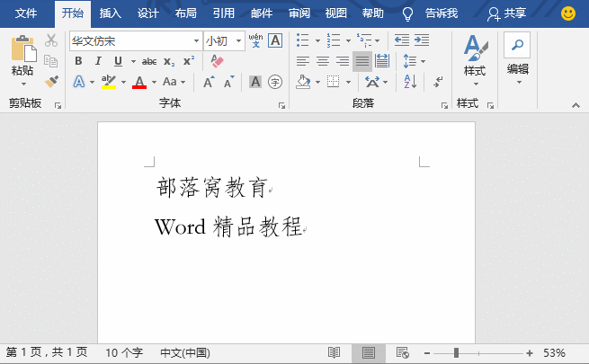Screen dimensions: 589x364
Task: Click the 53% zoom level
Action: point(554,352)
